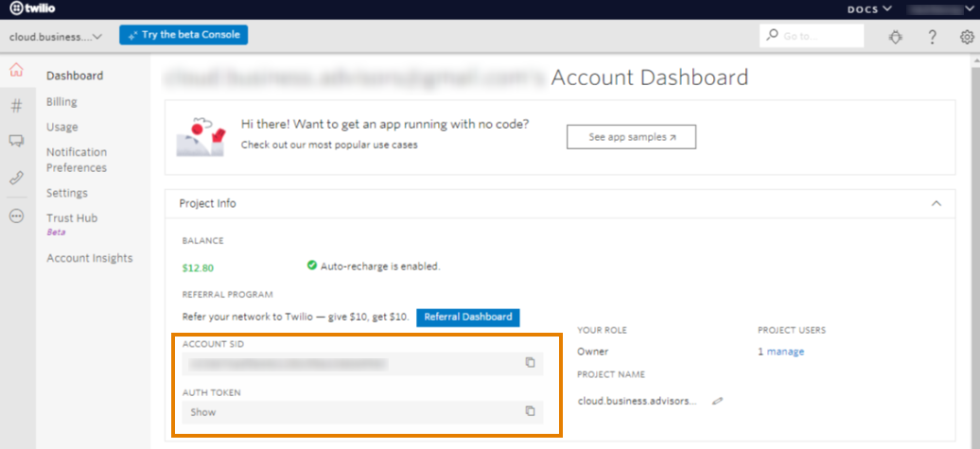The image size is (980, 449).
Task: Open the debugger bug icon
Action: [896, 37]
